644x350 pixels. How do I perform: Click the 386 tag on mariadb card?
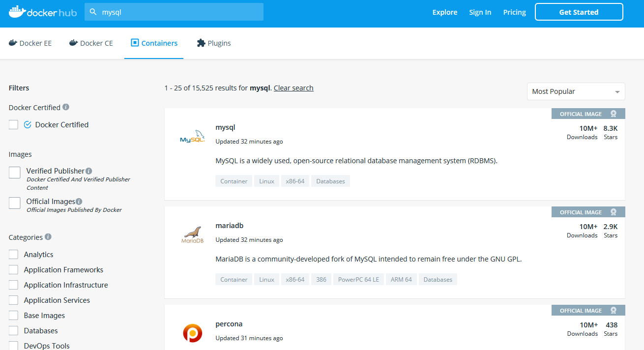(x=322, y=280)
